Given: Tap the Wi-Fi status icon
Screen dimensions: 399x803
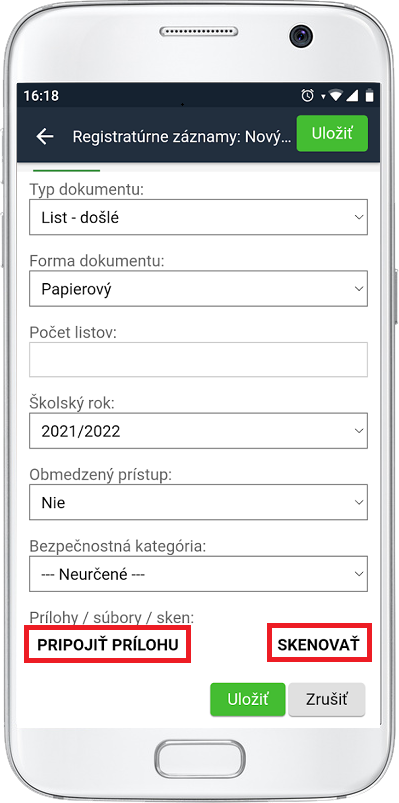Looking at the screenshot, I should click(x=335, y=96).
